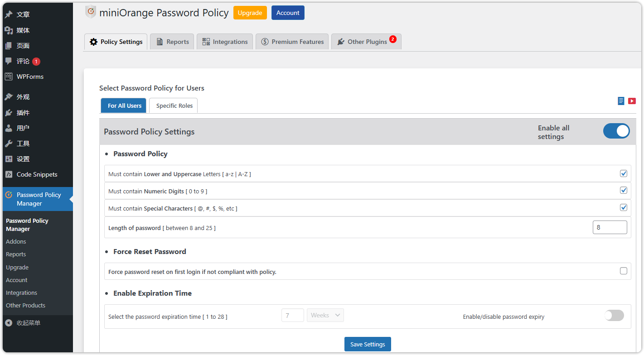This screenshot has height=355, width=644.
Task: Open the Premium Features tab
Action: click(292, 42)
